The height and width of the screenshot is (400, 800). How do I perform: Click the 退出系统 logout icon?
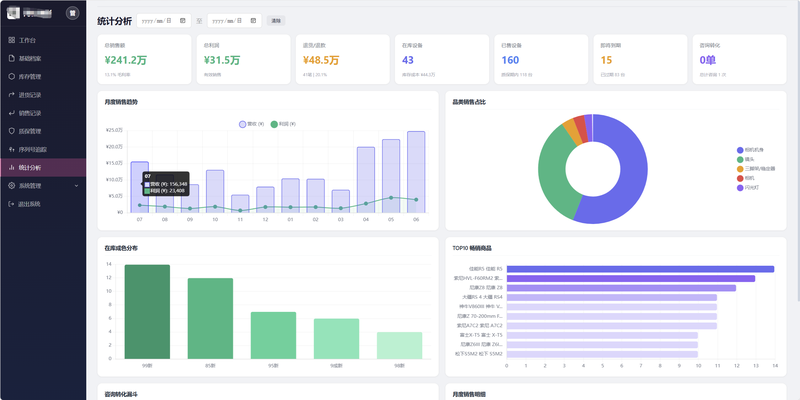coord(12,204)
